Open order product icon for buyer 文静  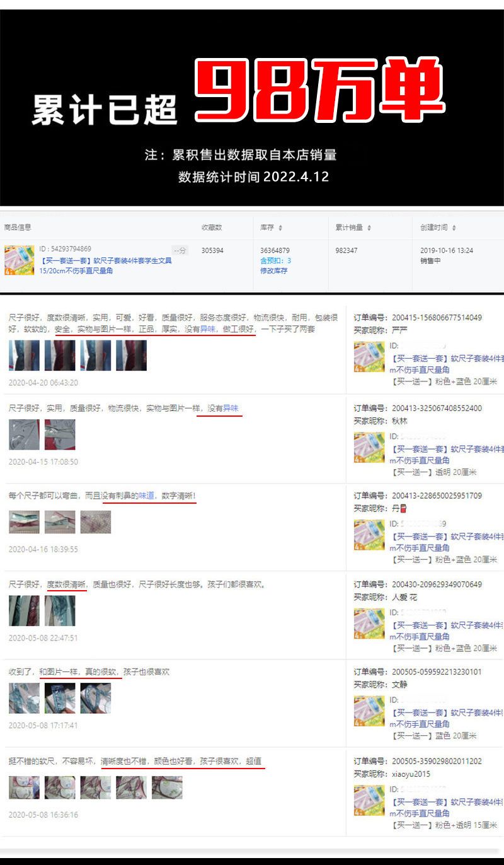tap(369, 711)
